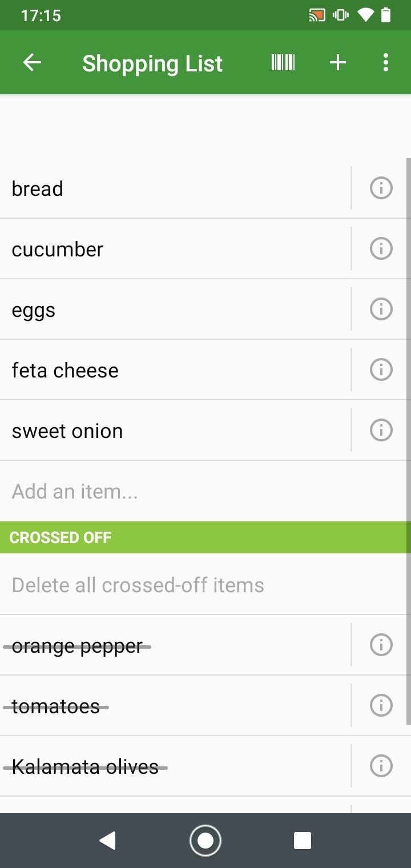View info for eggs
The height and width of the screenshot is (868, 411).
[x=381, y=309]
